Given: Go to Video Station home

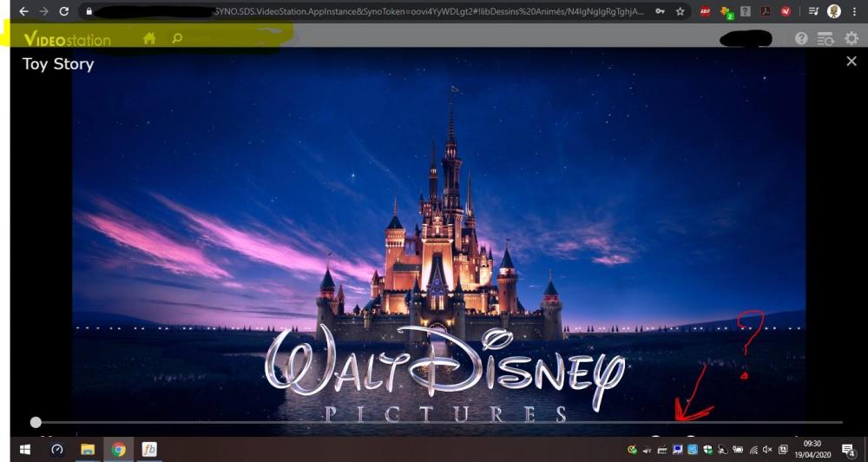Looking at the screenshot, I should [x=149, y=39].
